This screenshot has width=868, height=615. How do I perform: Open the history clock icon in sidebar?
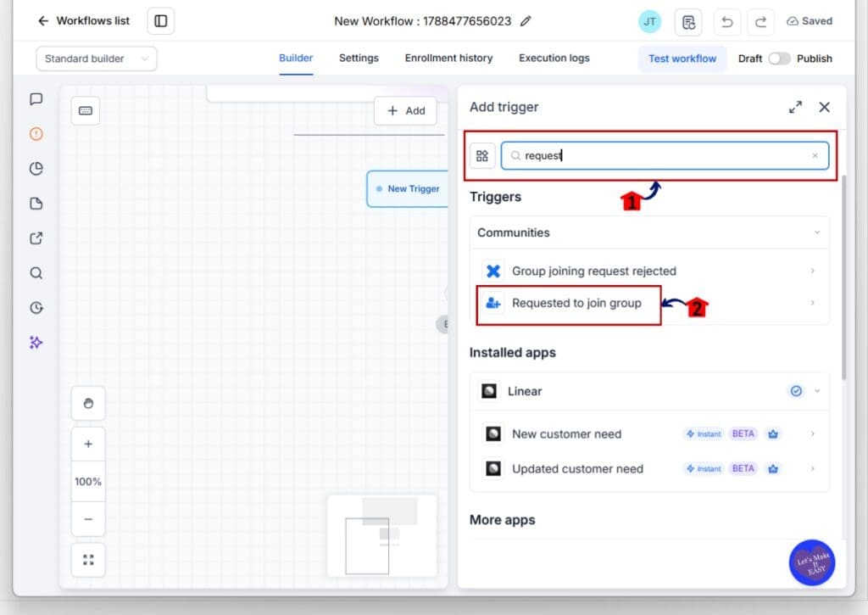36,308
